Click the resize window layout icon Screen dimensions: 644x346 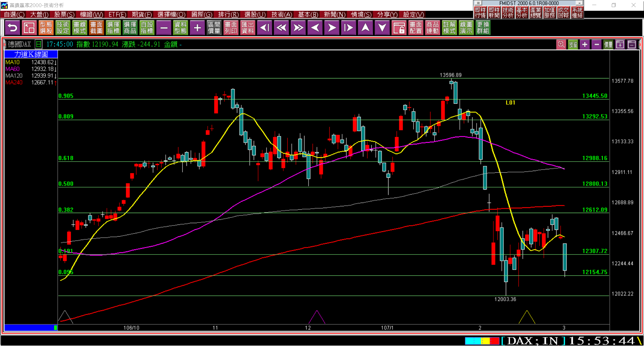(29, 28)
